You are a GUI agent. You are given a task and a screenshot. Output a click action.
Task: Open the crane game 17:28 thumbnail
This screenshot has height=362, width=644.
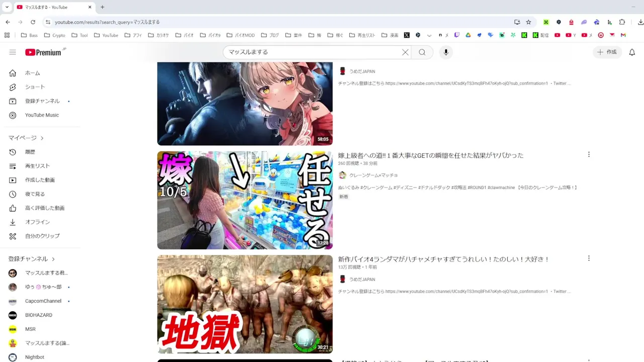[245, 200]
